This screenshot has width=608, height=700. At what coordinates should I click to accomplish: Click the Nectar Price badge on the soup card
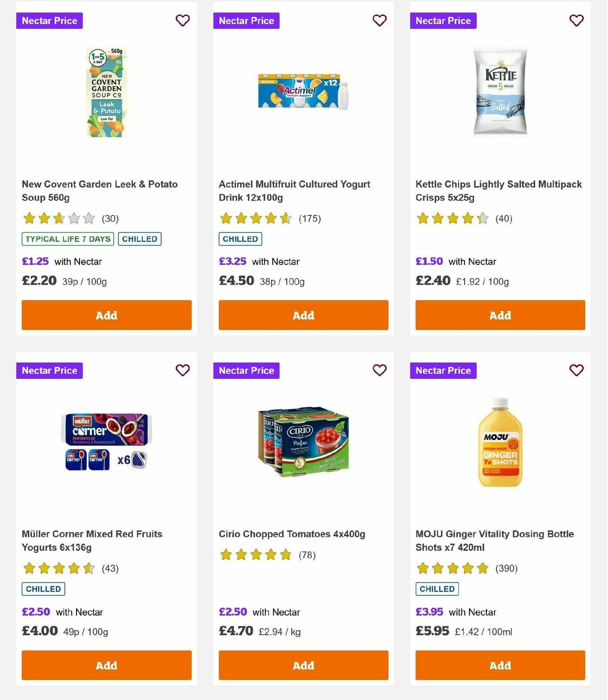tap(49, 21)
